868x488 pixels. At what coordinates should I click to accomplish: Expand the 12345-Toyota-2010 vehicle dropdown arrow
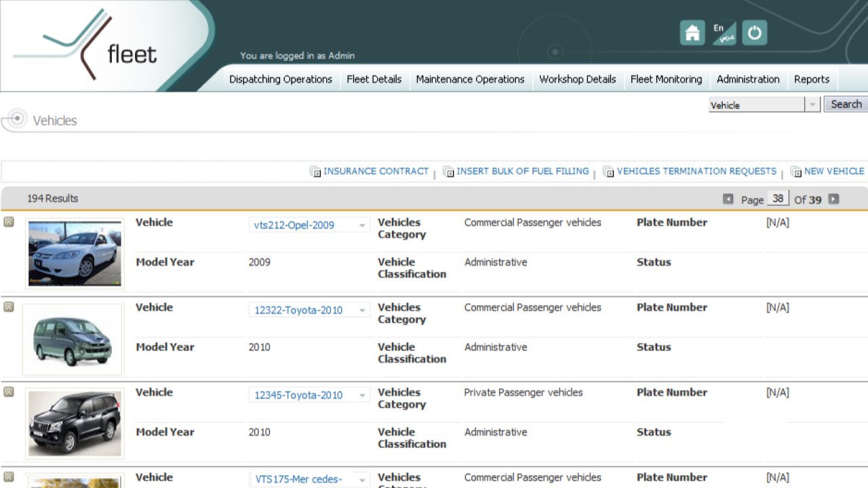tap(362, 395)
